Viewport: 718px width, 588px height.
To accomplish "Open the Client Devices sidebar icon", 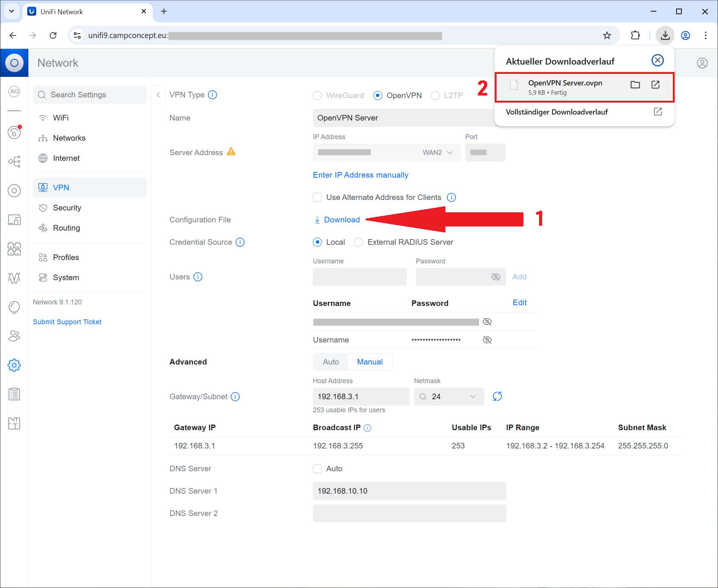I will pyautogui.click(x=14, y=220).
